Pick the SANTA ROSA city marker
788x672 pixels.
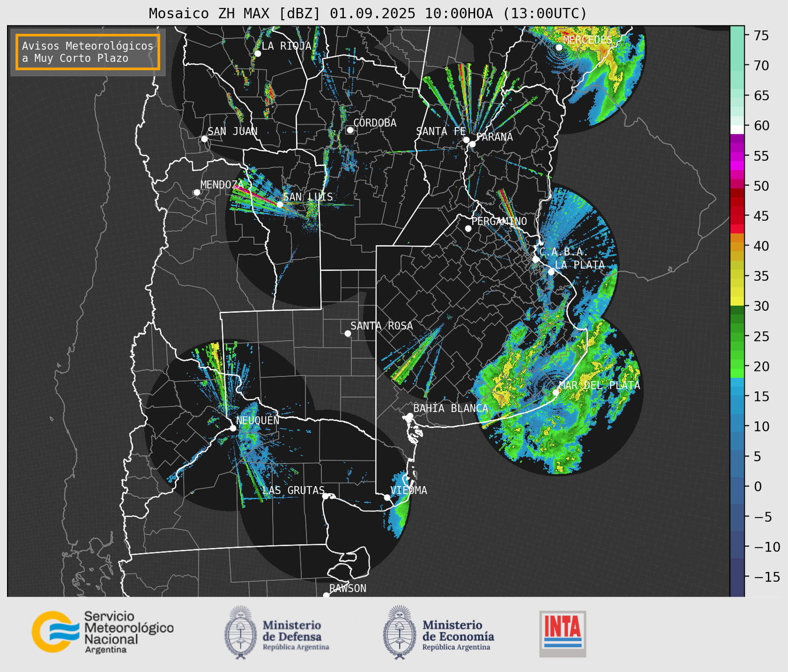(348, 333)
